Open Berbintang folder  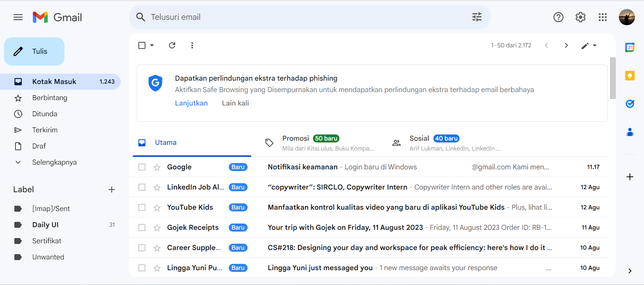[60, 98]
